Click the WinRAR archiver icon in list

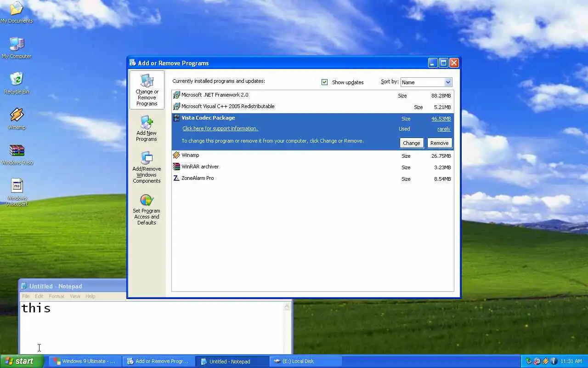(x=176, y=167)
